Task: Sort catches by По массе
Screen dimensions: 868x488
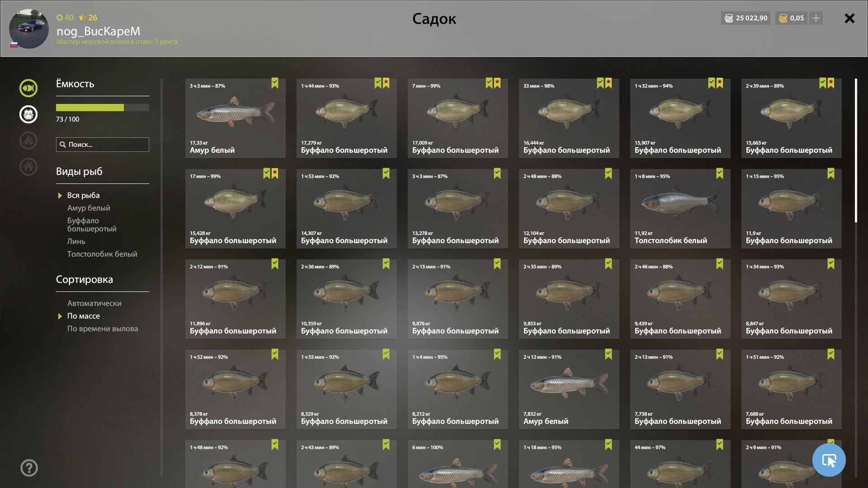Action: coord(84,316)
